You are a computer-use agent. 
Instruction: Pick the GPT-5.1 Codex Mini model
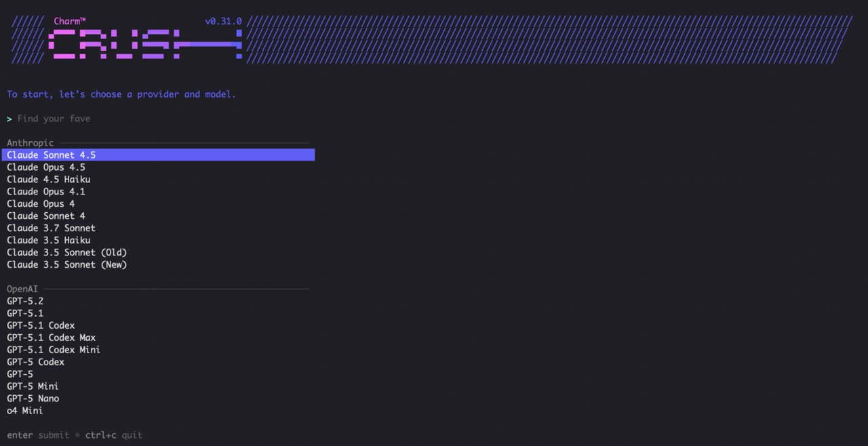coord(54,350)
